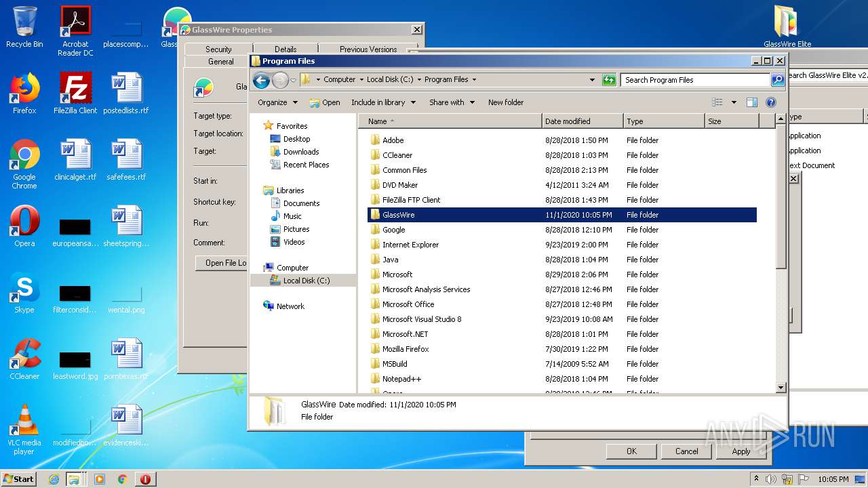868x488 pixels.
Task: Click the Search Program Files input field
Action: (696, 80)
